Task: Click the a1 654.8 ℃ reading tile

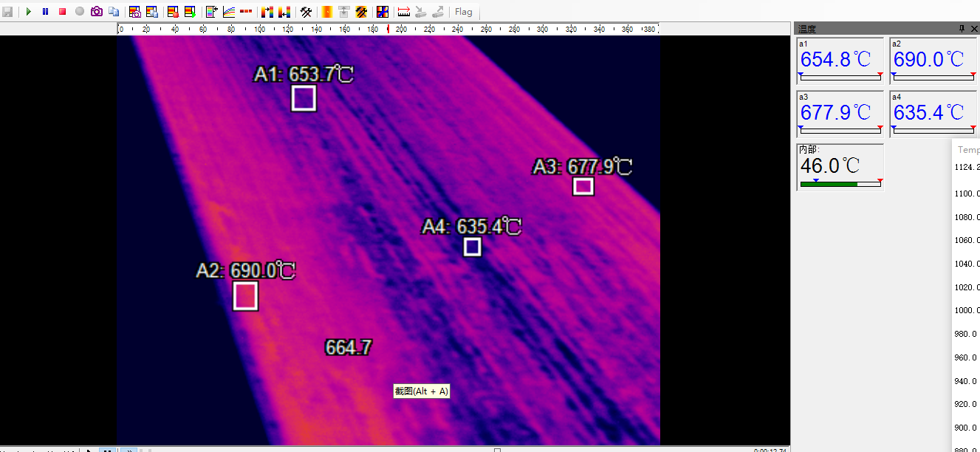Action: (x=840, y=61)
